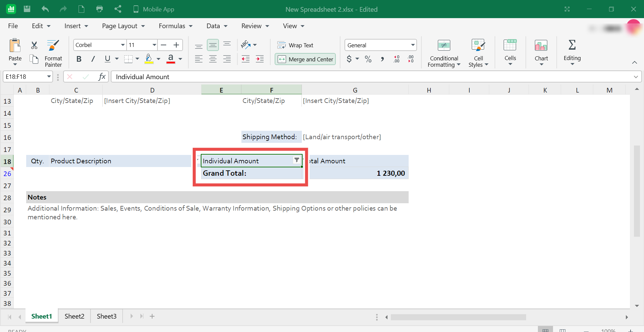The width and height of the screenshot is (644, 332).
Task: Open text orientation options
Action: pos(249,45)
